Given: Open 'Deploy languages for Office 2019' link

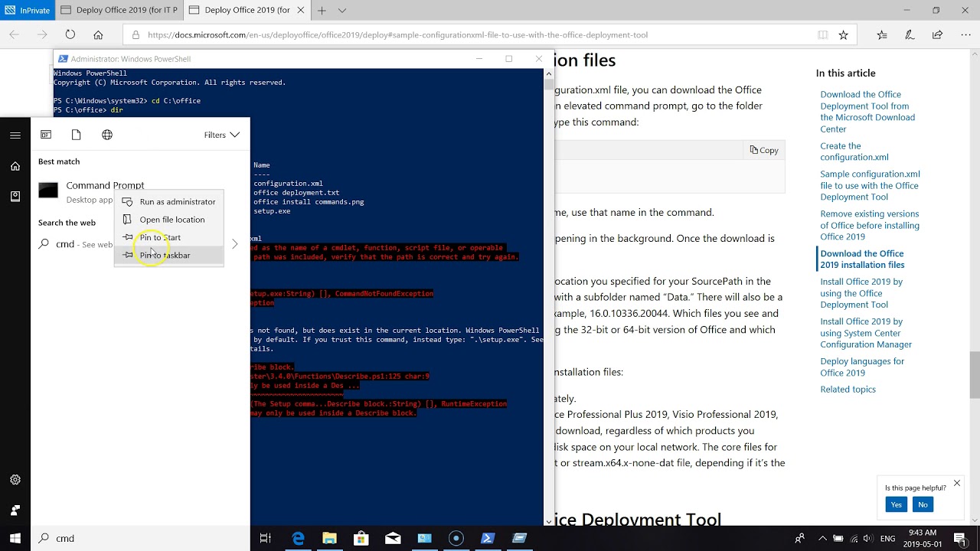Looking at the screenshot, I should click(x=862, y=367).
